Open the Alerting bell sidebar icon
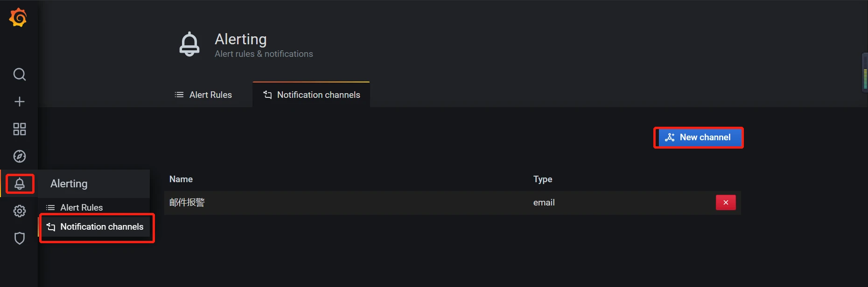The height and width of the screenshot is (287, 868). pos(20,184)
